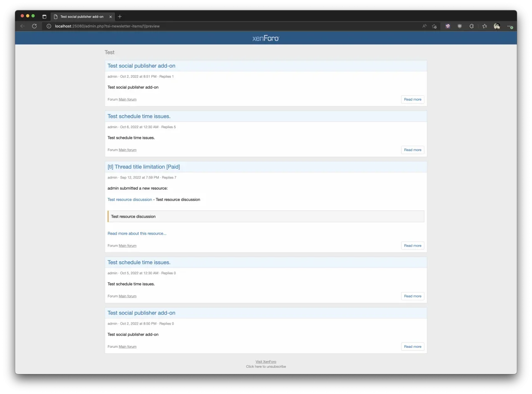Click the Read aloud icon
Screen dimensions: 532x394
[424, 26]
